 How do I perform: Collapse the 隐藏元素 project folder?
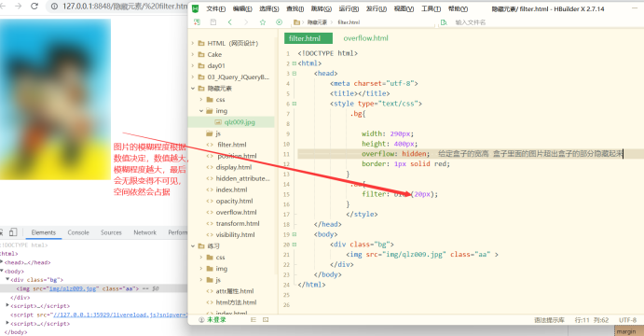click(x=193, y=89)
